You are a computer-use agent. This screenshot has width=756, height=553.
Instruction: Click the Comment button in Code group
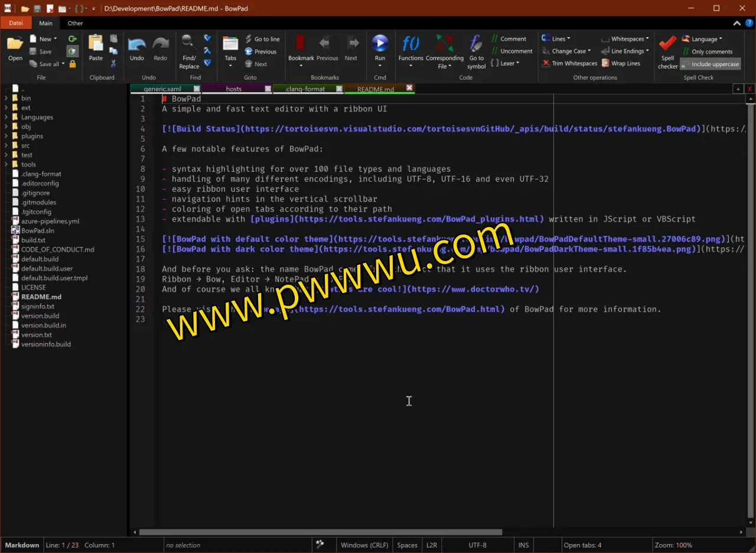point(508,39)
